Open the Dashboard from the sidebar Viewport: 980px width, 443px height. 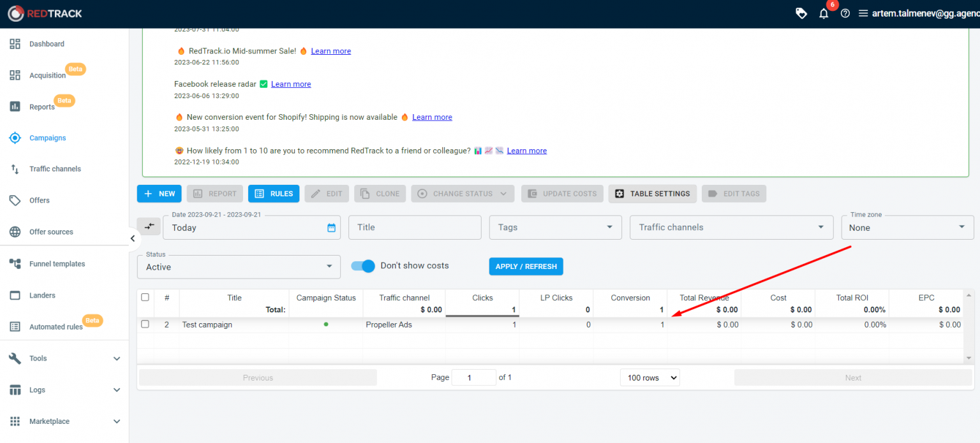(x=46, y=43)
